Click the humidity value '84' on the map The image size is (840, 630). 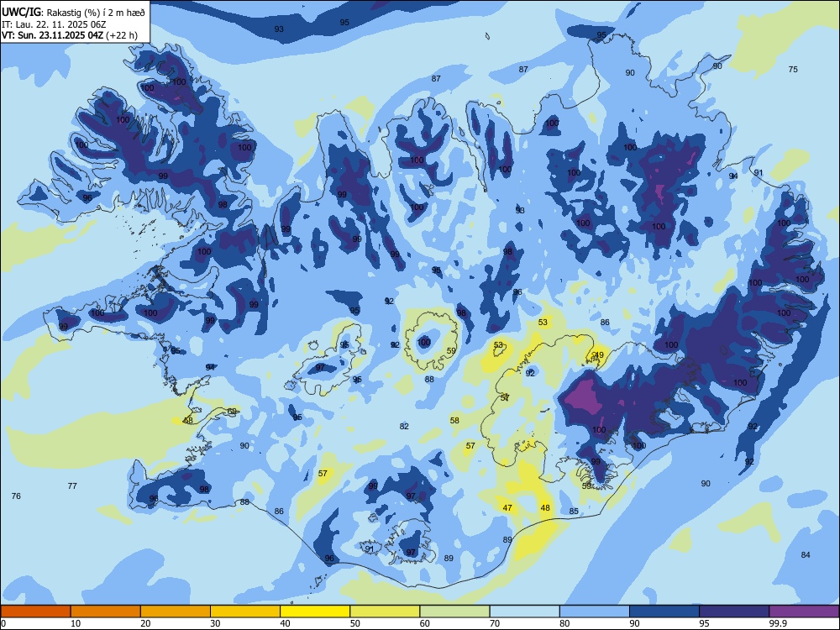point(806,554)
